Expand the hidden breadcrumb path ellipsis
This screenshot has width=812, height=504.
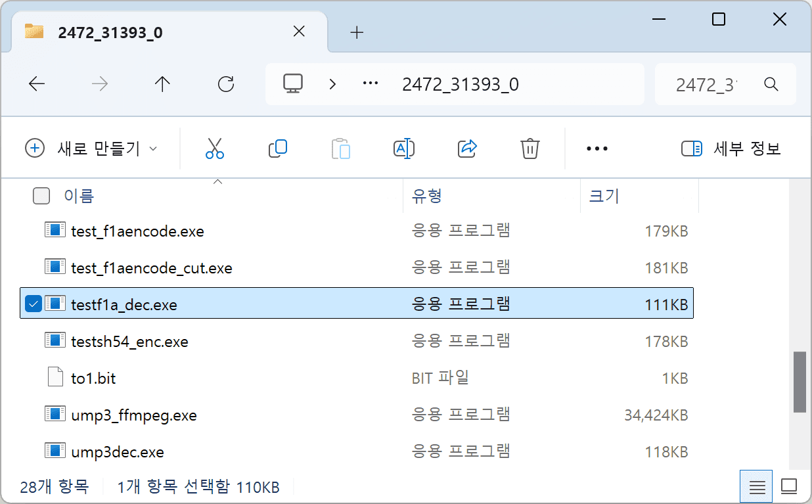click(x=371, y=84)
